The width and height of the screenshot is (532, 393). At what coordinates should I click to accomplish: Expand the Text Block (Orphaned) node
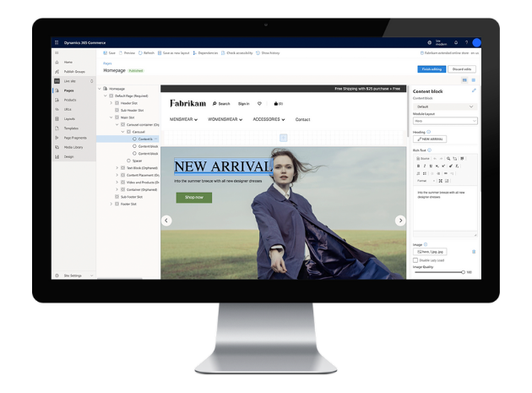point(117,168)
